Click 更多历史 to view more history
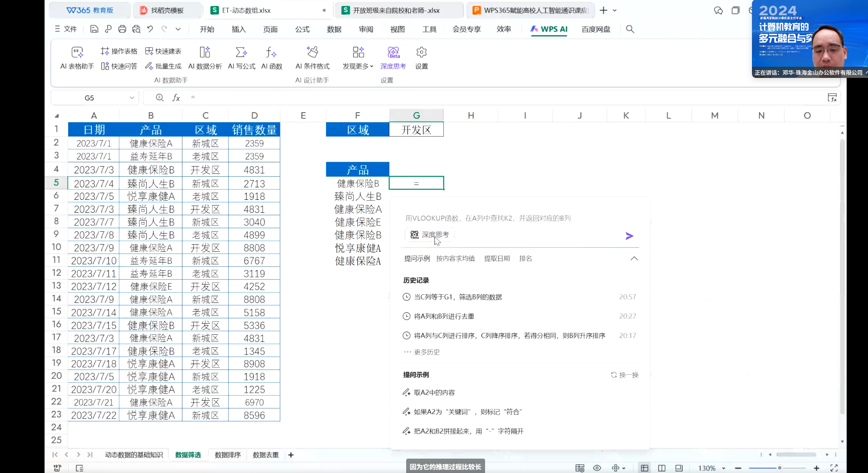This screenshot has height=473, width=868. [x=426, y=352]
